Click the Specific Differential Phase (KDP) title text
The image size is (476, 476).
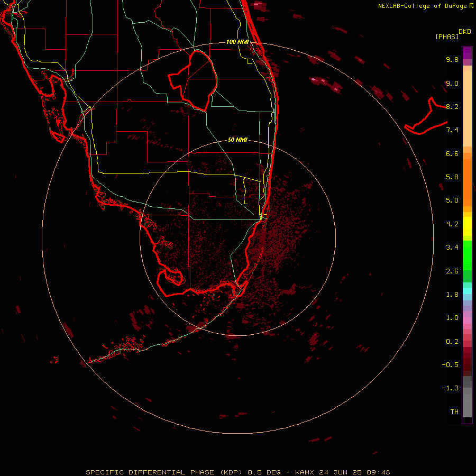(x=164, y=472)
